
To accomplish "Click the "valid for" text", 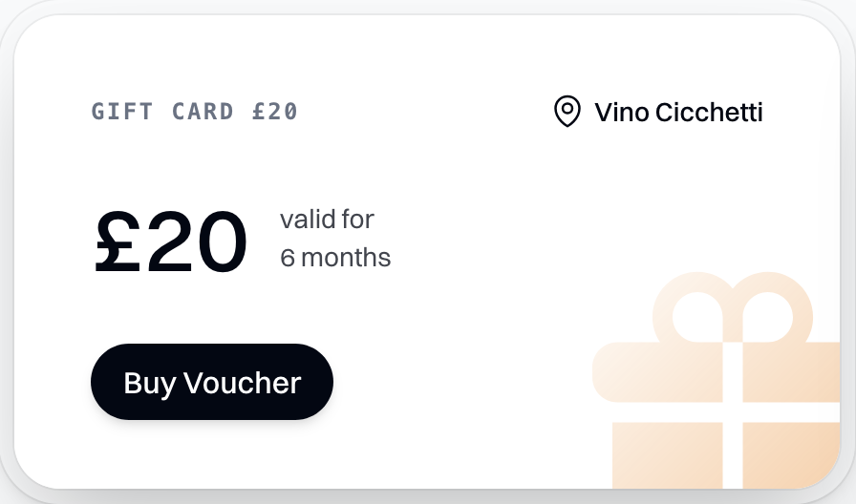I will pyautogui.click(x=327, y=220).
